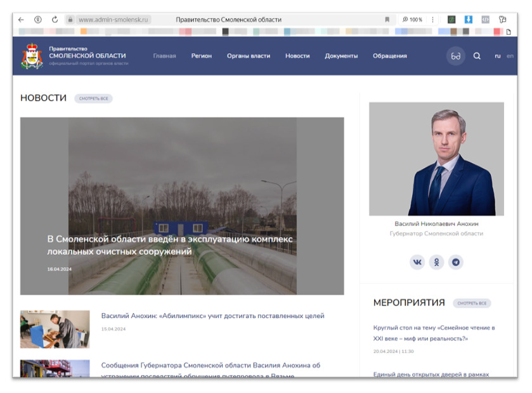Image resolution: width=532 pixels, height=393 pixels.
Task: Click СМОТРЕТЬ ВСЕ next to НОВОСТИ
Action: [93, 98]
